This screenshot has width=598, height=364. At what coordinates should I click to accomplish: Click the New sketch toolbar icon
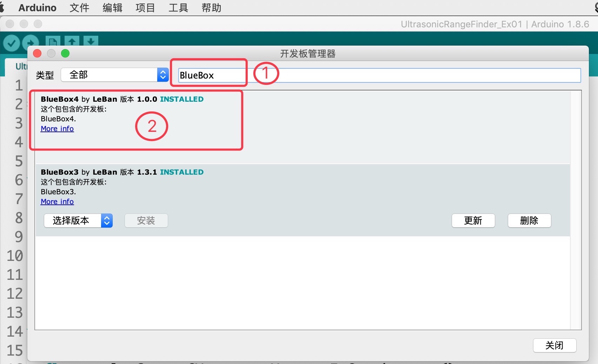point(53,41)
